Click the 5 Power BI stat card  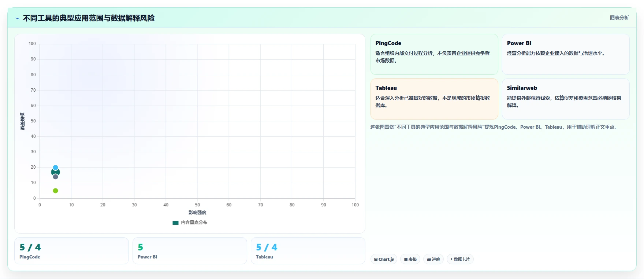tap(190, 251)
